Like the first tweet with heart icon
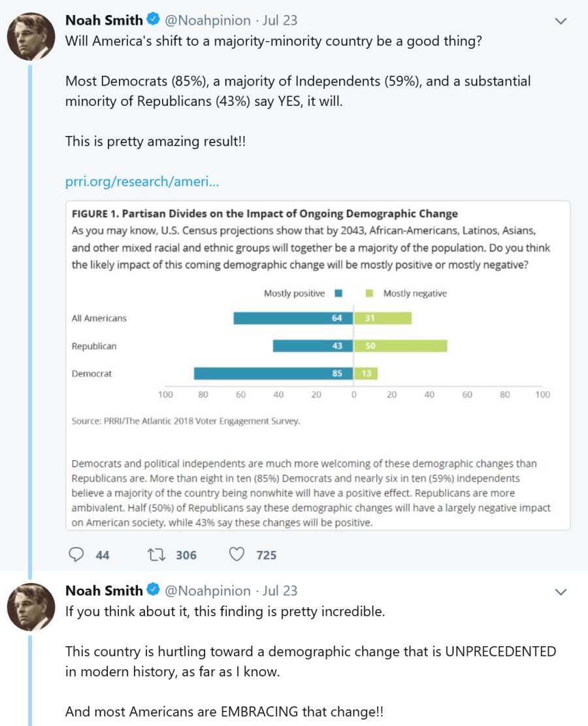The width and height of the screenshot is (588, 726). coord(237,555)
